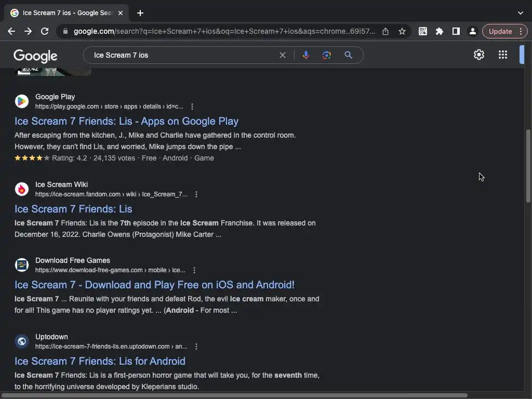Open the Chrome profile menu
Screen dimensions: 532x399
(x=472, y=31)
